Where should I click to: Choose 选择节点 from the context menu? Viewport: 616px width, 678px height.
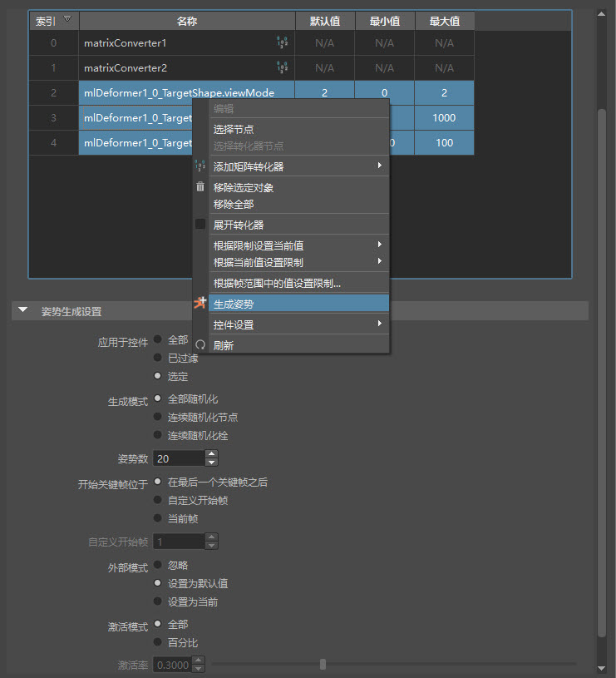click(x=299, y=129)
